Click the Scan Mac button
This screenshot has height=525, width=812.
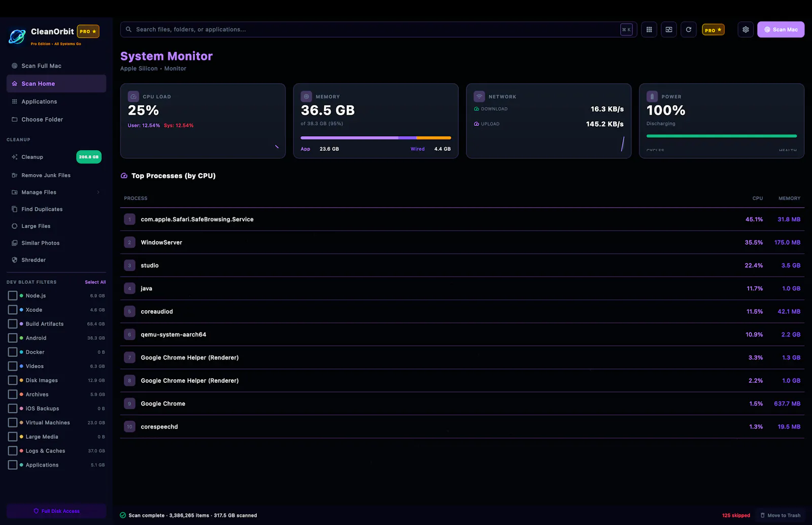(781, 29)
